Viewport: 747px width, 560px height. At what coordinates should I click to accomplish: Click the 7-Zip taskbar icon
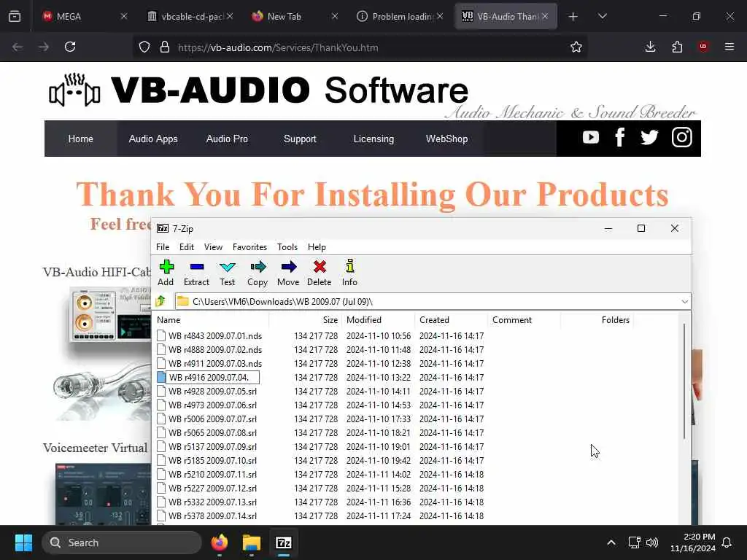pyautogui.click(x=284, y=542)
